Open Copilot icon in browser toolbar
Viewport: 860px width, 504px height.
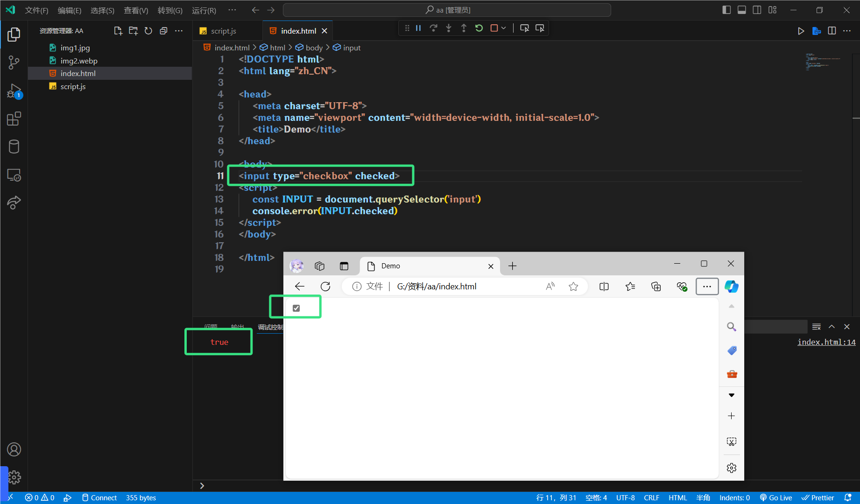click(x=731, y=287)
